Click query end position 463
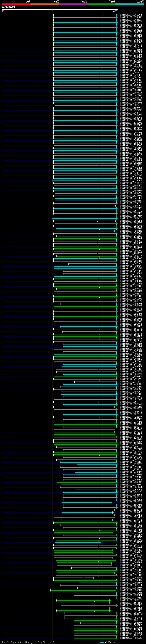This screenshot has height=644, width=146. pyautogui.click(x=115, y=11)
